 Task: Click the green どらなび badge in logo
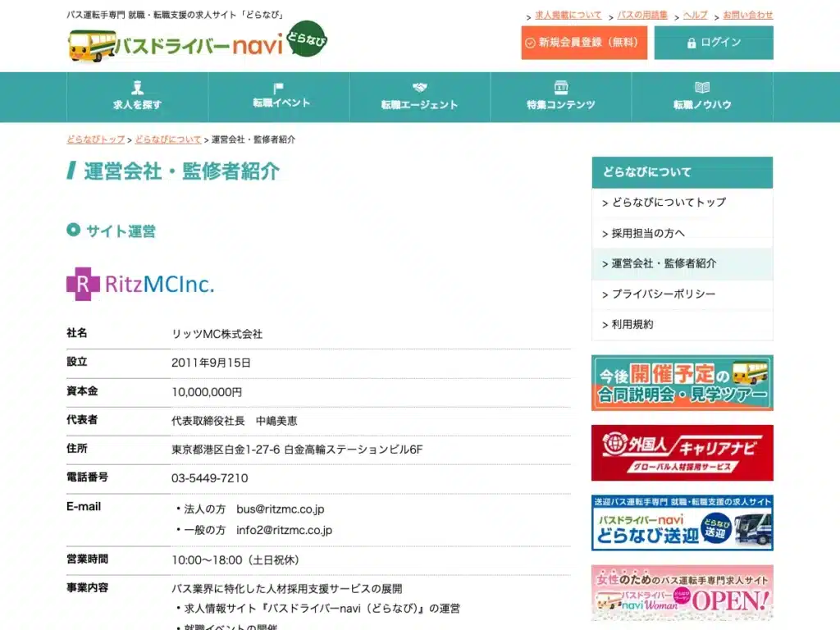pos(307,39)
